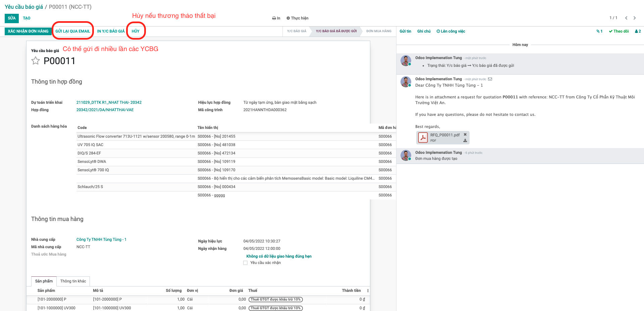The height and width of the screenshot is (311, 644).
Task: Toggle the Theo dõi following status
Action: point(619,31)
